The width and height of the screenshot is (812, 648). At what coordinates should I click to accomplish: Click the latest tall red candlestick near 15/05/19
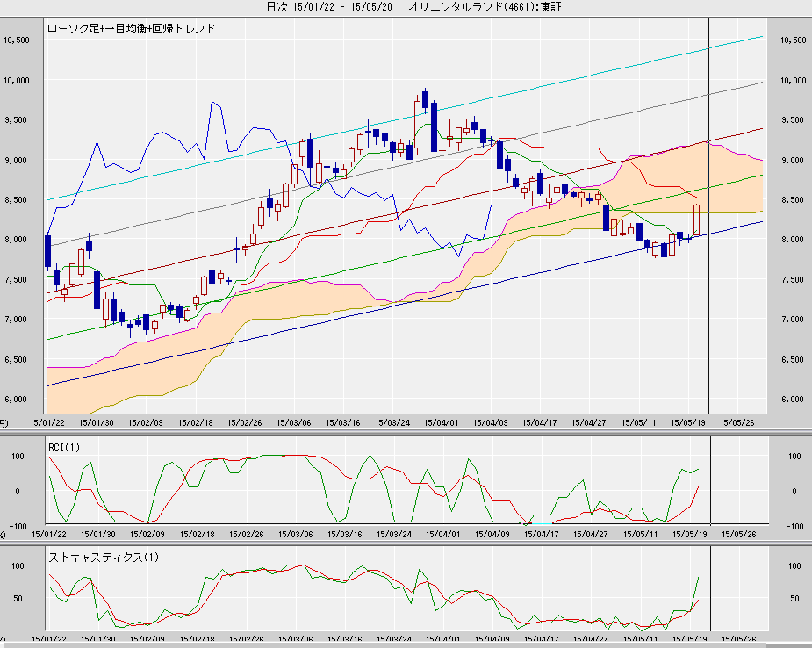pyautogui.click(x=697, y=220)
